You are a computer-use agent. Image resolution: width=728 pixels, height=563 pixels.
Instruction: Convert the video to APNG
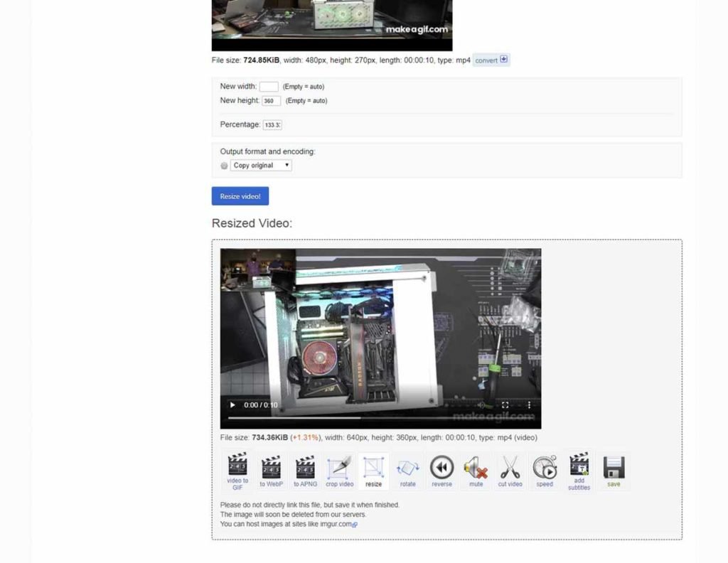[305, 471]
